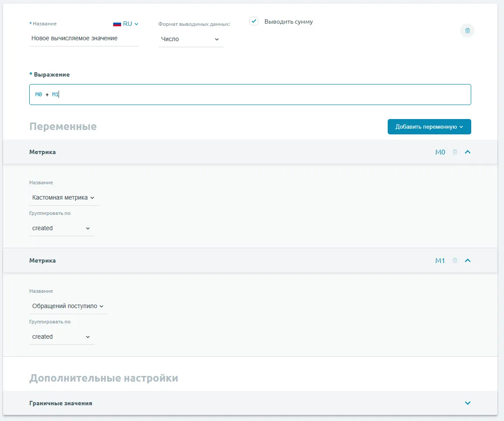Click into the "Название" text field
Screen dimensions: 504x421
coord(83,39)
